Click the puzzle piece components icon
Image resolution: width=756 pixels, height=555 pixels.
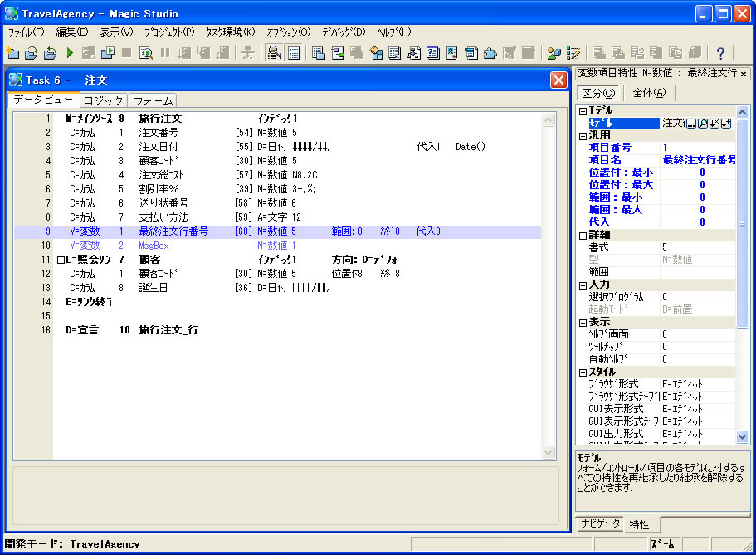pyautogui.click(x=490, y=52)
